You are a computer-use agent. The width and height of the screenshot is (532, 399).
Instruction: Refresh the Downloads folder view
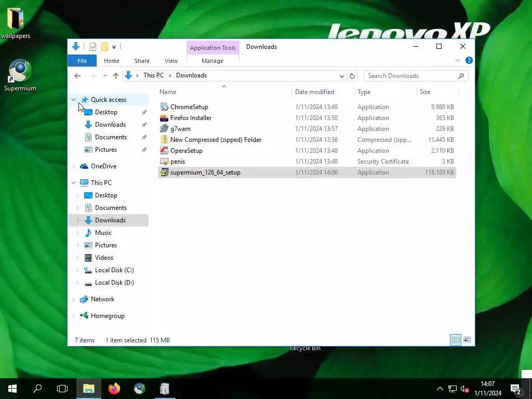point(352,76)
